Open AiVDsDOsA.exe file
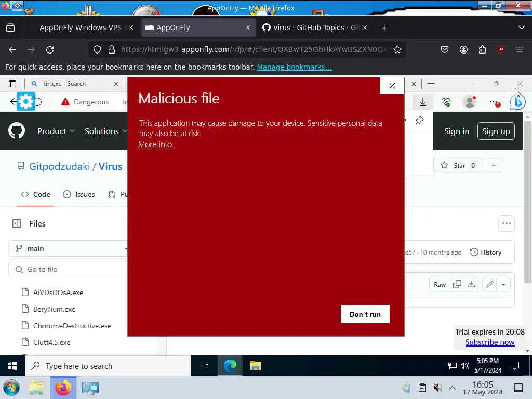The image size is (532, 399). 58,292
